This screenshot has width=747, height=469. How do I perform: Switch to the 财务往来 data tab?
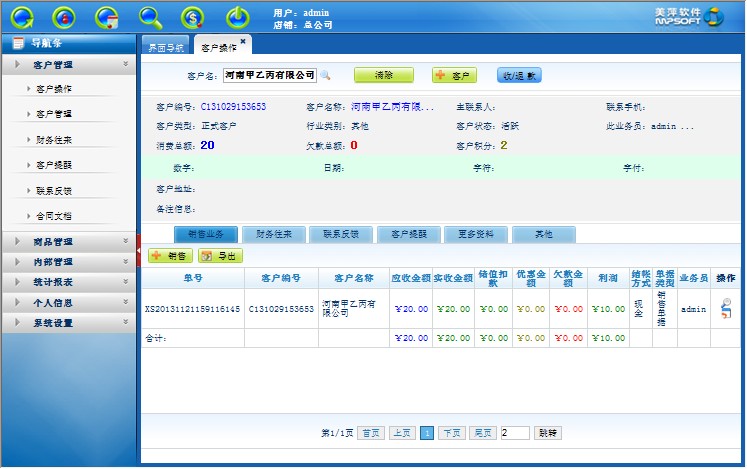273,234
